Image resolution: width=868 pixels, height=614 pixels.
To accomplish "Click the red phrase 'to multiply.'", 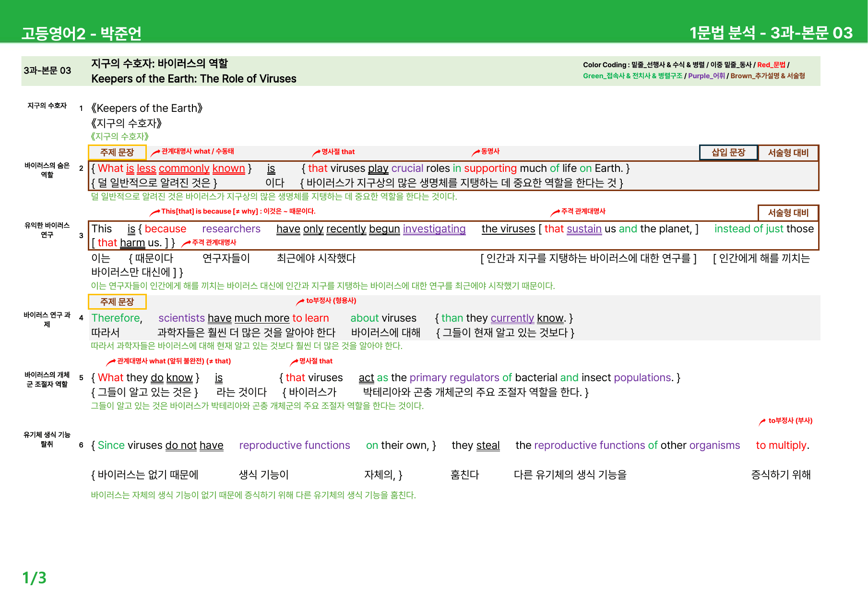I will 783,445.
